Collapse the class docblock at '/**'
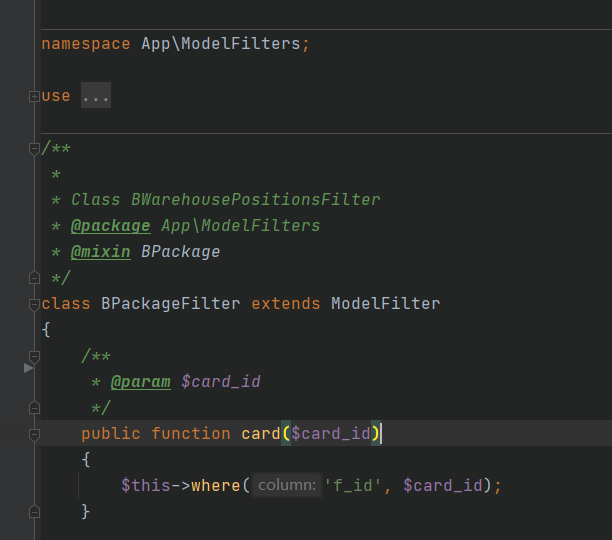This screenshot has width=612, height=540. pos(34,149)
